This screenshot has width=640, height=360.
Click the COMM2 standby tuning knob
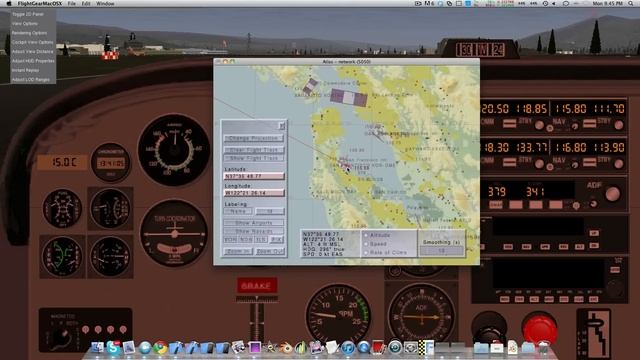point(539,164)
